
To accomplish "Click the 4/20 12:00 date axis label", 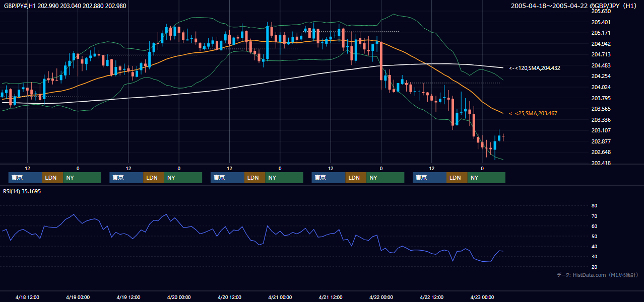I will 229,297.
